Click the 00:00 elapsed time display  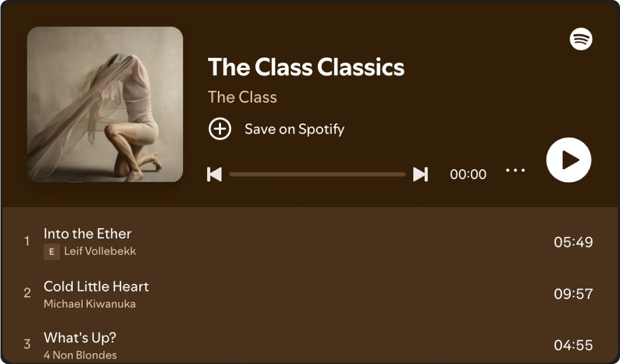(x=468, y=175)
